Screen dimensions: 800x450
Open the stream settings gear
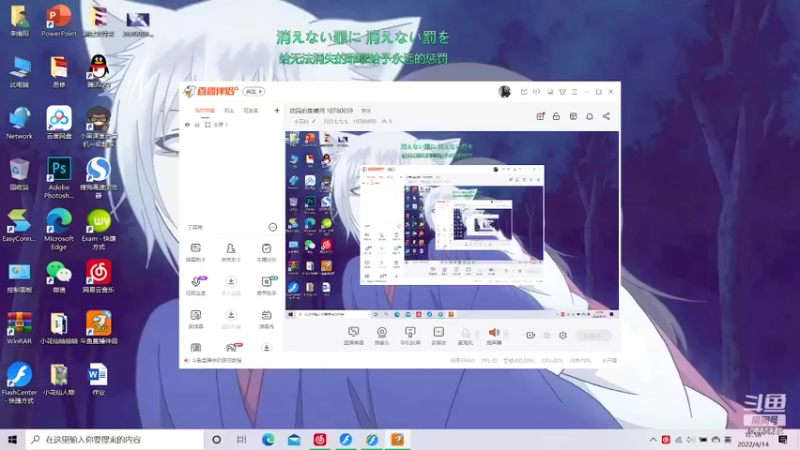pos(563,335)
